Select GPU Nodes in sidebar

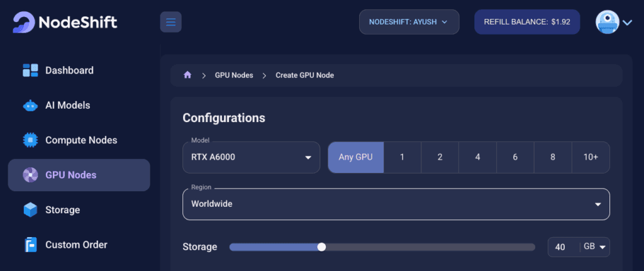coord(79,175)
